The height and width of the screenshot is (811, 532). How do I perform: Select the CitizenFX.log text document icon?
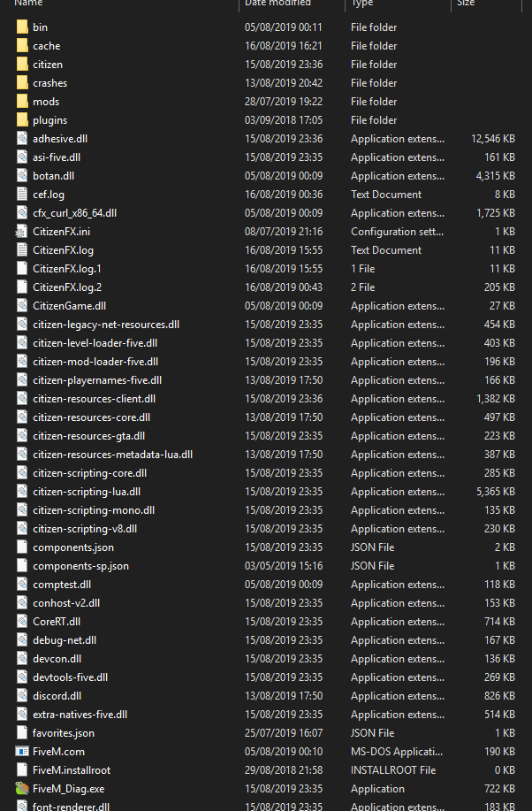[22, 250]
